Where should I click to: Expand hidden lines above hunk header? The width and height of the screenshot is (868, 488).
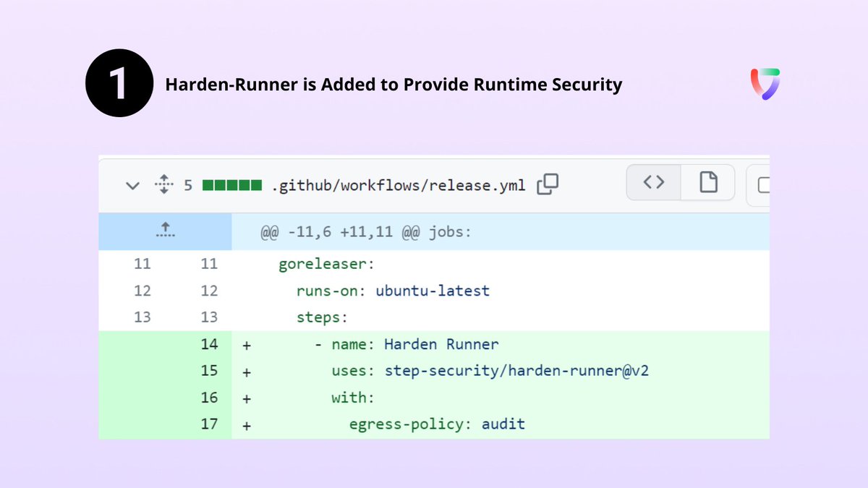coord(165,231)
